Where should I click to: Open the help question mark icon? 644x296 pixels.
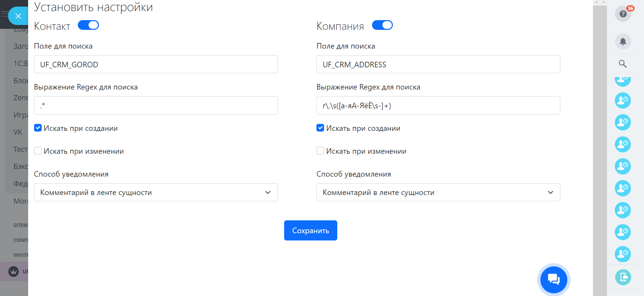coord(623,14)
